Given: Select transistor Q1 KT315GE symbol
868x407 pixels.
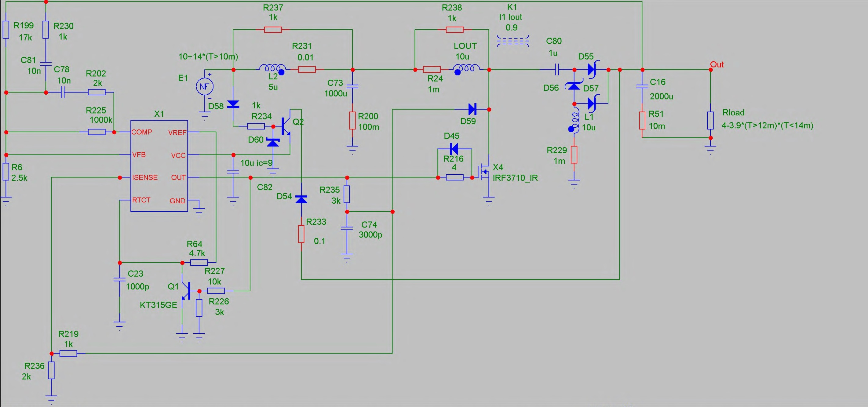Looking at the screenshot, I should click(186, 290).
